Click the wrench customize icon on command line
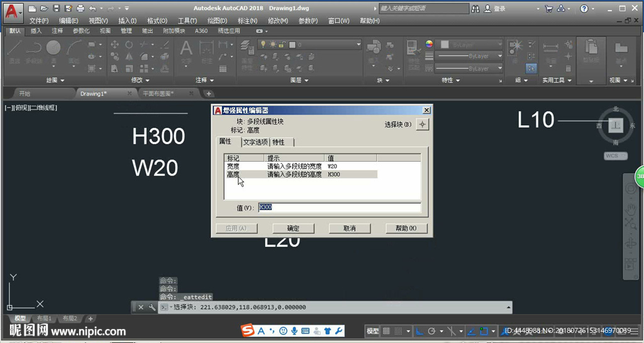Image resolution: width=644 pixels, height=343 pixels. (x=152, y=307)
